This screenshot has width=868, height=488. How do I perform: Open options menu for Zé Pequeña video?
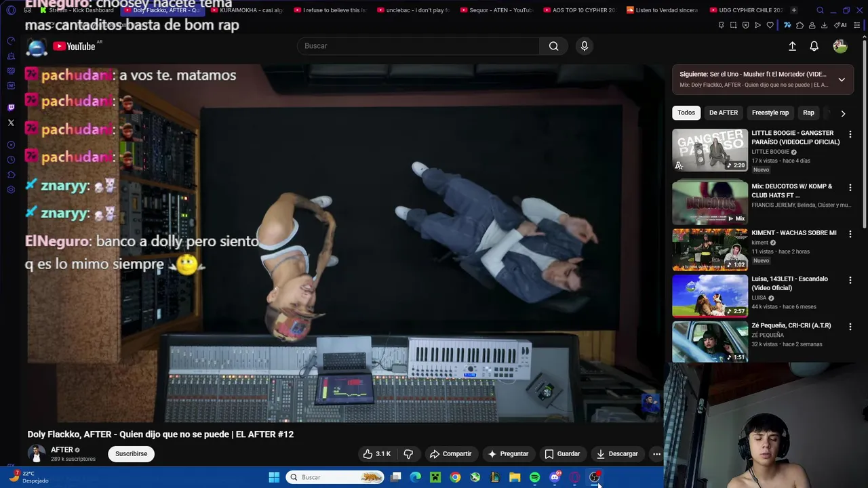point(850,327)
